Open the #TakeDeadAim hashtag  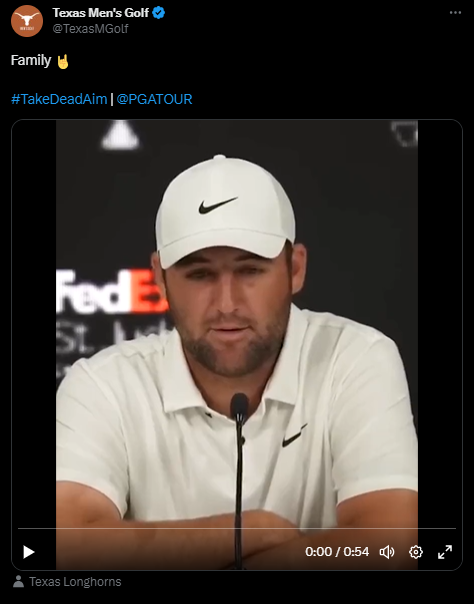pos(59,99)
